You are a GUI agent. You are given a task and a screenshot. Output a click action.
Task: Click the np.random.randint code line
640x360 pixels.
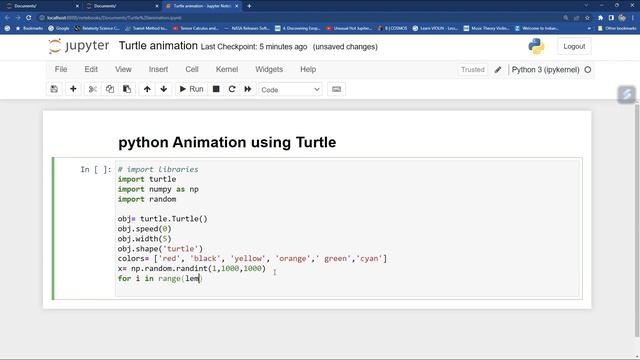click(191, 269)
